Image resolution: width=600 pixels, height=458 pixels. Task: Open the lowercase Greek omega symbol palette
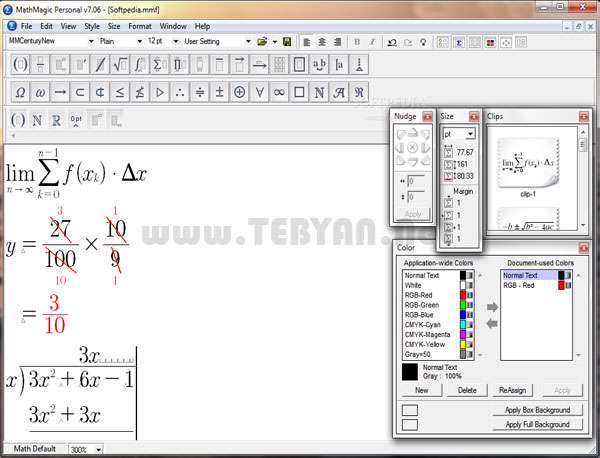pos(40,92)
